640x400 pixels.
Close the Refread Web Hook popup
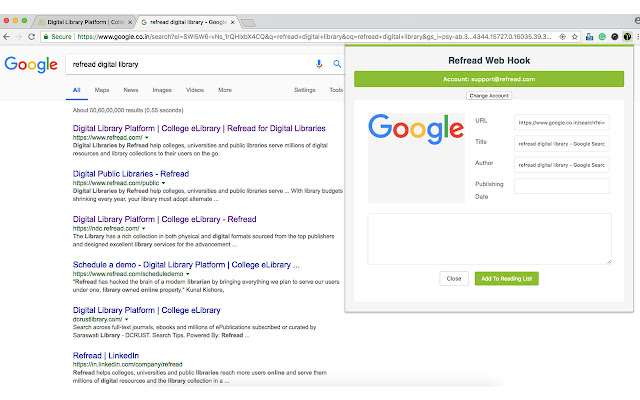(x=454, y=279)
